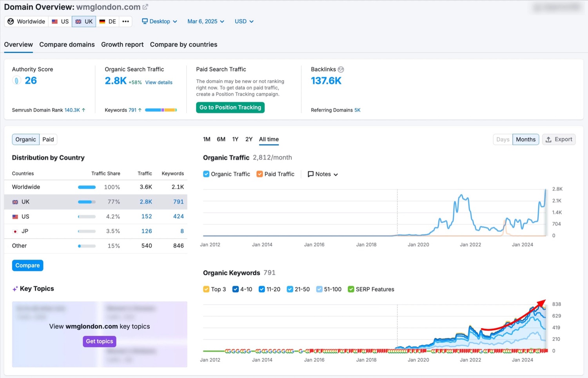This screenshot has width=588, height=378.
Task: Click the Notes speech-bubble icon
Action: 310,174
